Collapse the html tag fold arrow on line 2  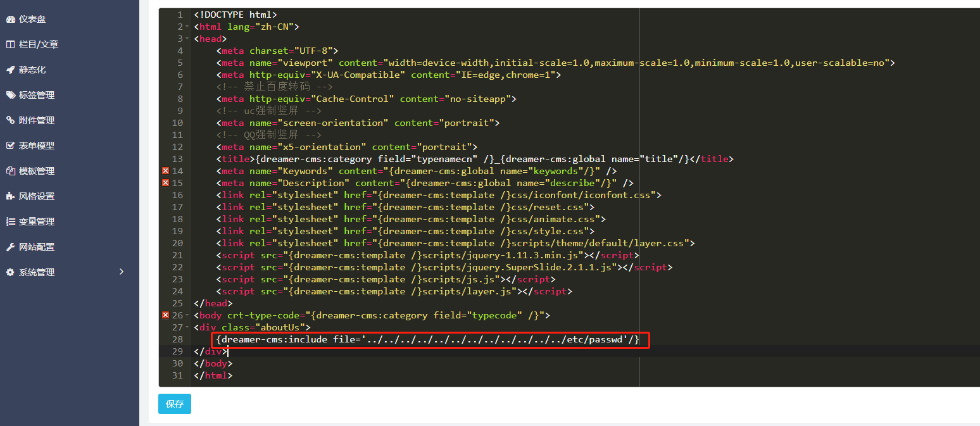pyautogui.click(x=187, y=27)
